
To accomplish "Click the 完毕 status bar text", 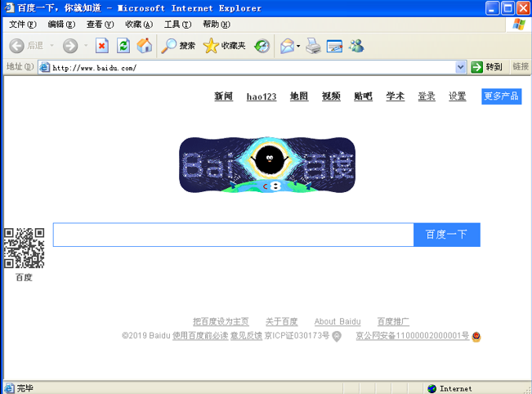I will [25, 388].
